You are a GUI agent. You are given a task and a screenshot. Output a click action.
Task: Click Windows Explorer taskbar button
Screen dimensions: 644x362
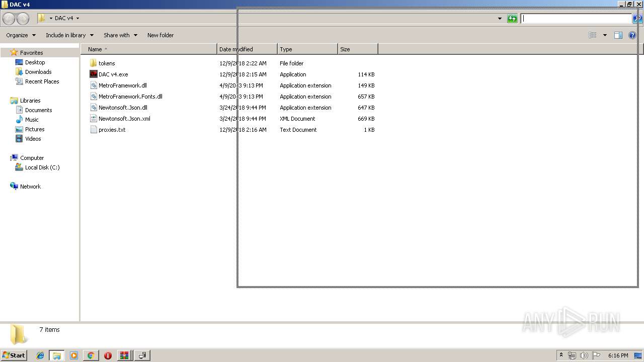(57, 355)
